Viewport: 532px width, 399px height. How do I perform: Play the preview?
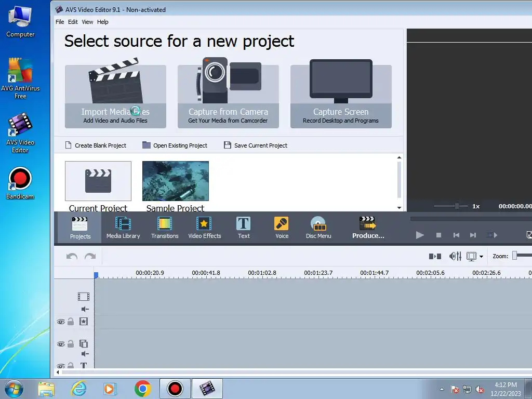[420, 235]
